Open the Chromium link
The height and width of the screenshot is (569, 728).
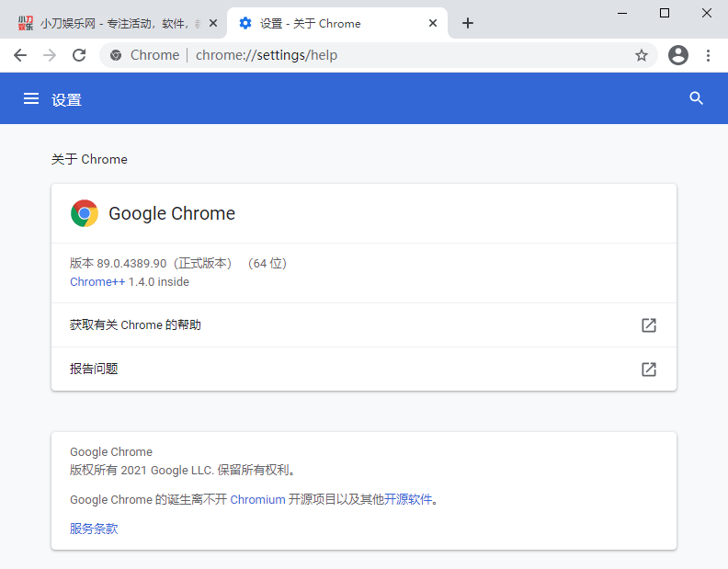click(x=257, y=499)
